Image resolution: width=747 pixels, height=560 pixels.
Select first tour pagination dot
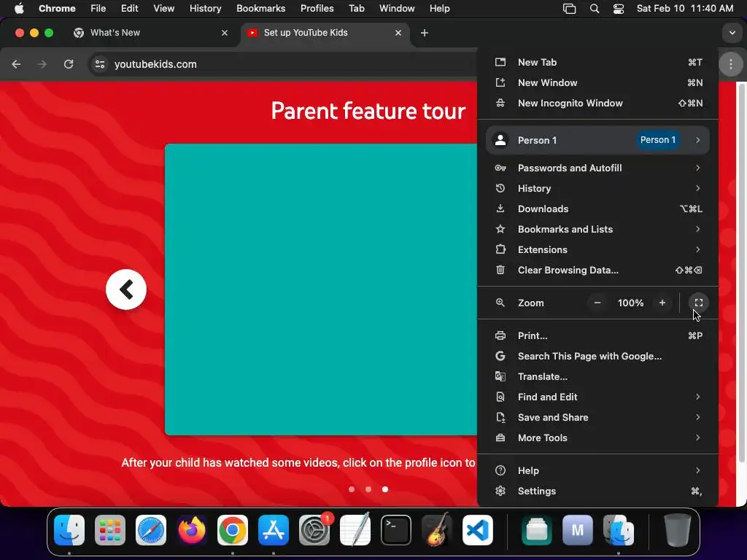pos(352,489)
